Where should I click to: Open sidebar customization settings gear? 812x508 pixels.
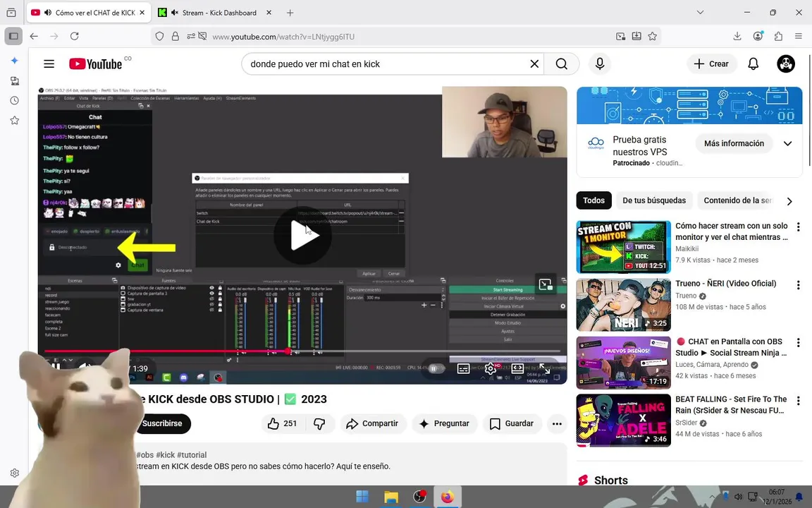(x=15, y=473)
